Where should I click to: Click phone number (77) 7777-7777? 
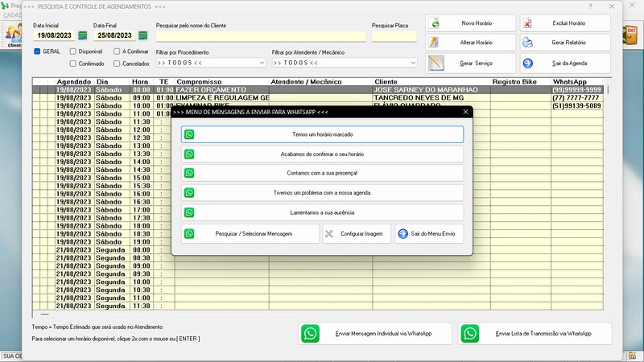[576, 97]
